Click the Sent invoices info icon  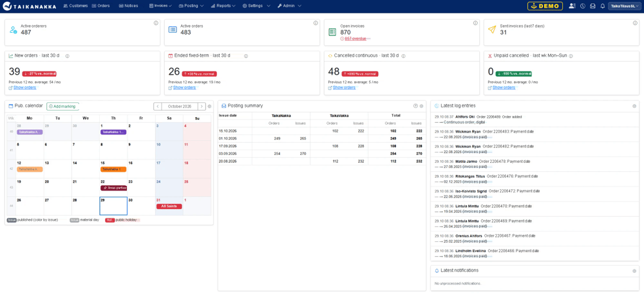click(x=634, y=23)
